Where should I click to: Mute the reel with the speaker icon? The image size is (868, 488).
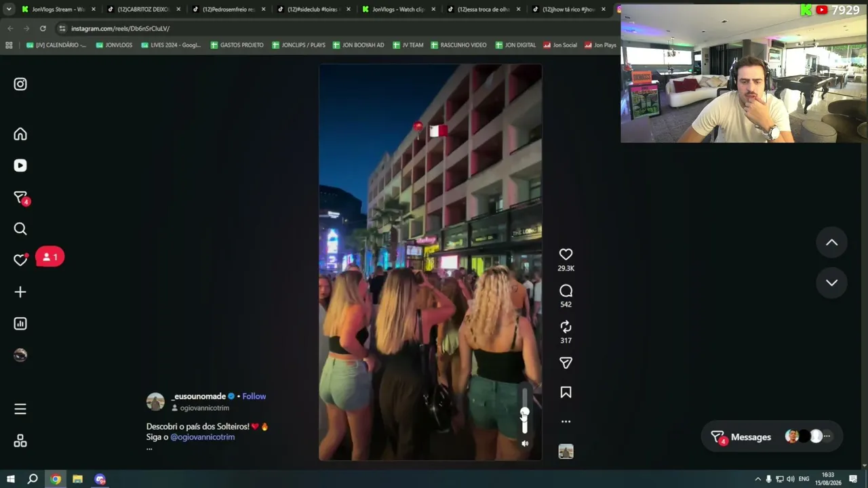[x=525, y=443]
